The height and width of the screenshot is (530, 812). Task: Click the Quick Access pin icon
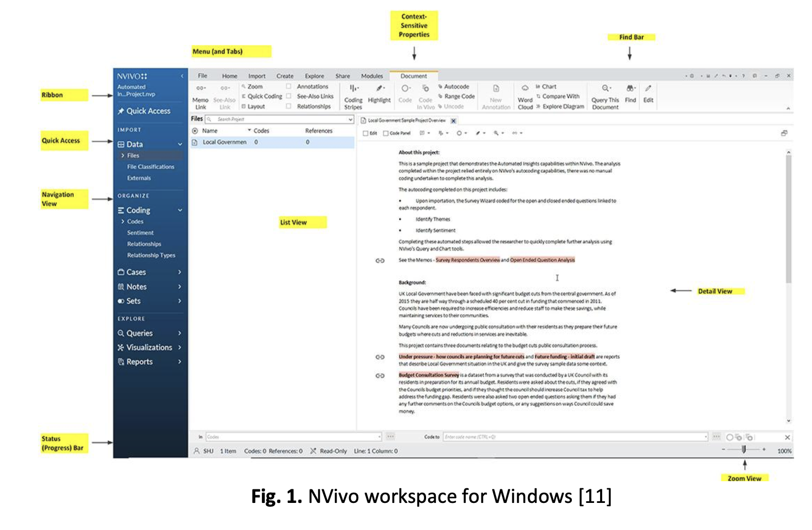pyautogui.click(x=121, y=111)
